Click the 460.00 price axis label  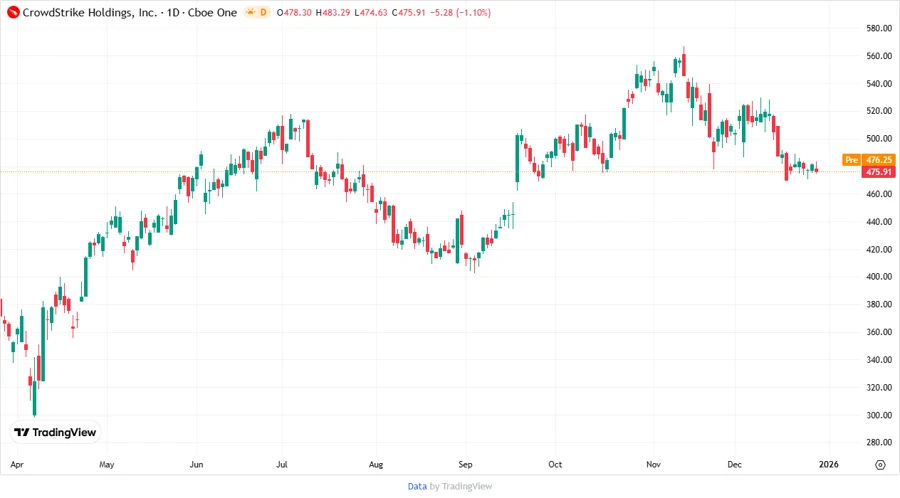pos(879,194)
